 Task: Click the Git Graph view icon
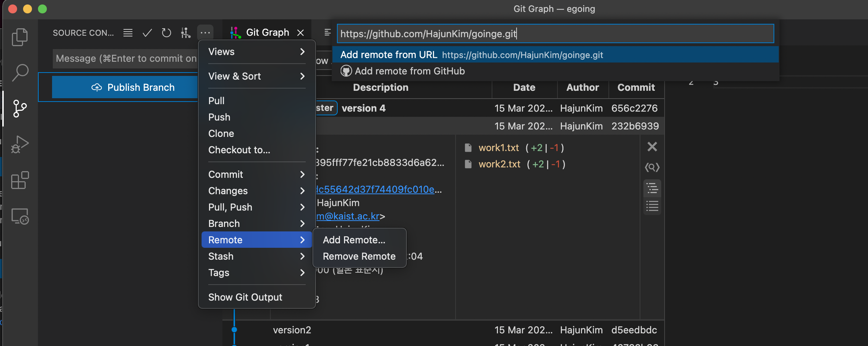tap(186, 33)
